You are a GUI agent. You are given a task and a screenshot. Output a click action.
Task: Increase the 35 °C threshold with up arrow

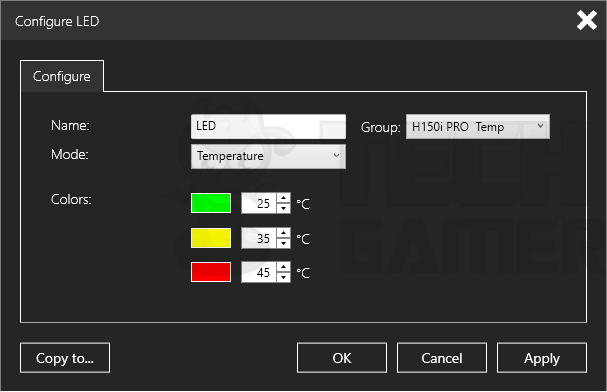click(x=284, y=233)
